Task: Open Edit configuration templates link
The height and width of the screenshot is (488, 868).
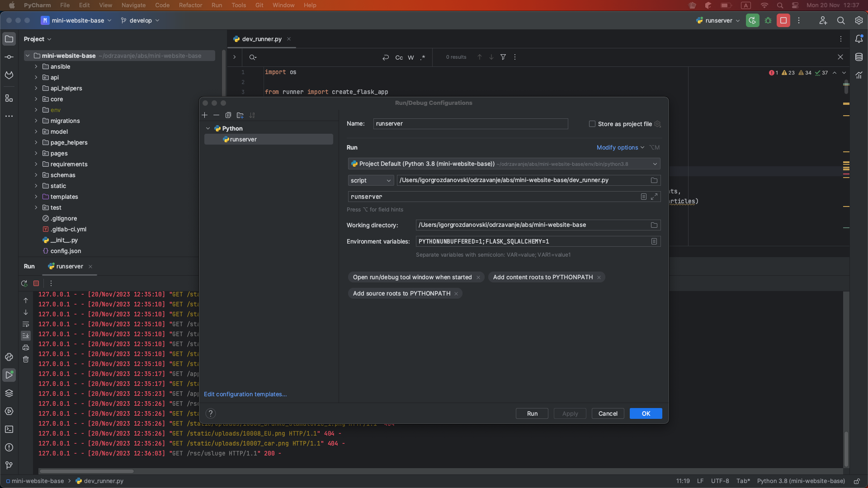Action: [x=245, y=394]
